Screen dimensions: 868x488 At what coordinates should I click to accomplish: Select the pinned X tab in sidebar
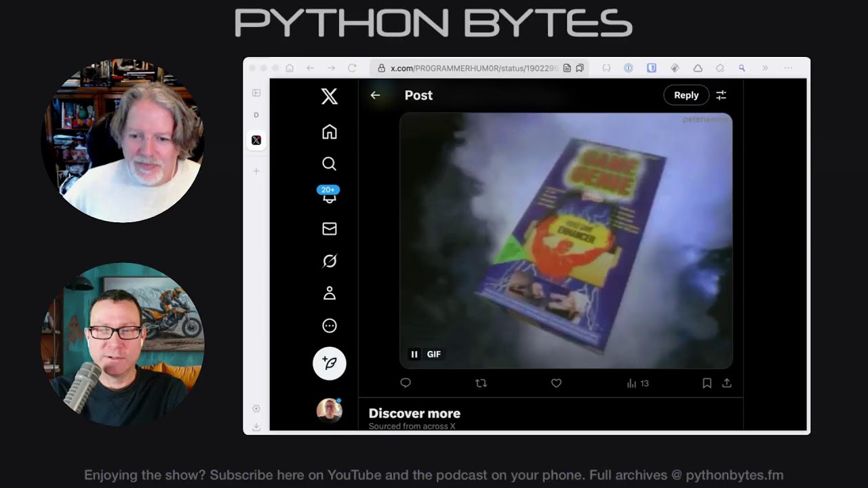(256, 140)
